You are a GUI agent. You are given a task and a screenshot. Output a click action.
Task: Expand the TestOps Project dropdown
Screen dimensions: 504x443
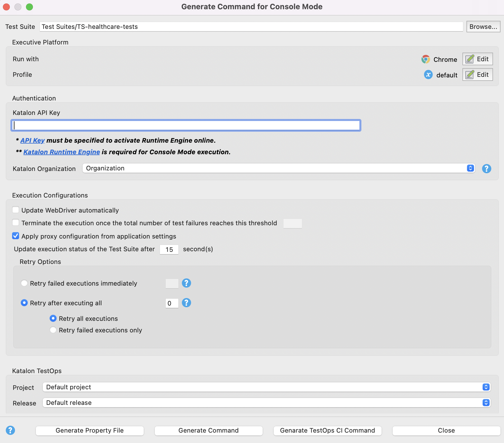click(266, 387)
